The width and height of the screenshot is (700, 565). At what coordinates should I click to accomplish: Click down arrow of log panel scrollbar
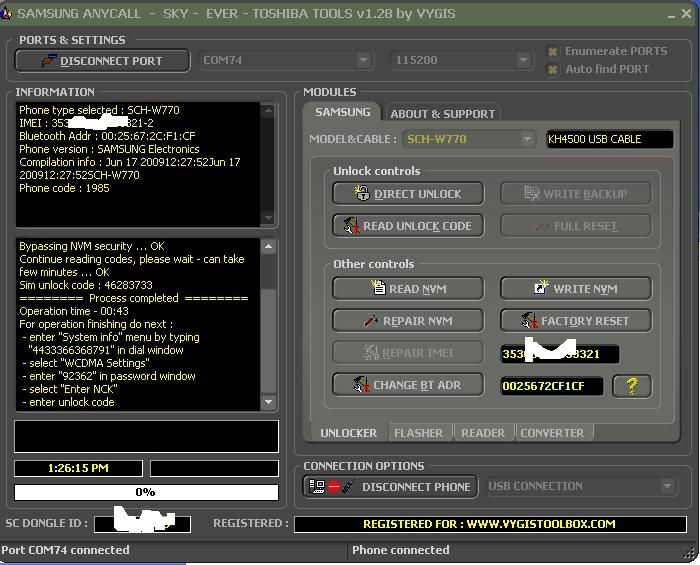[268, 402]
